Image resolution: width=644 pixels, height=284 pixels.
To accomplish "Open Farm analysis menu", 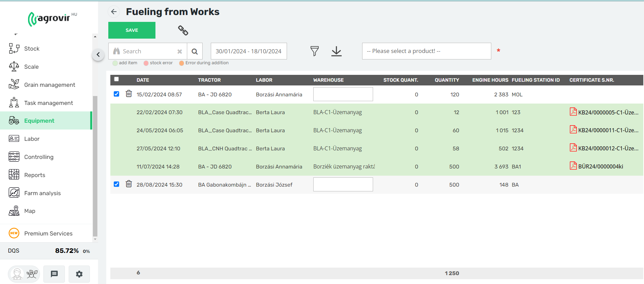I will click(46, 193).
